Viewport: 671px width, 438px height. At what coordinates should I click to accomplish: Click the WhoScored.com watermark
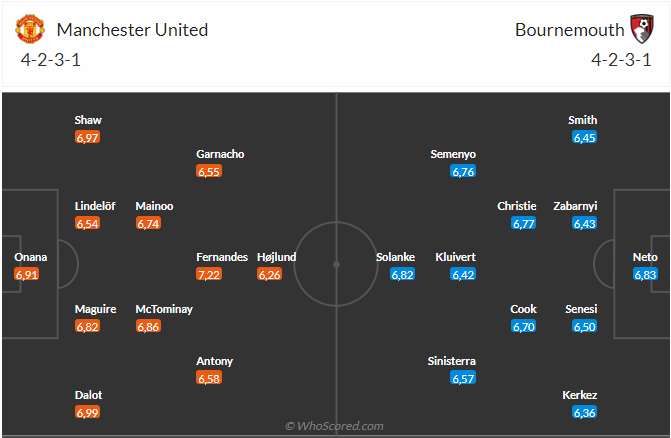334,426
